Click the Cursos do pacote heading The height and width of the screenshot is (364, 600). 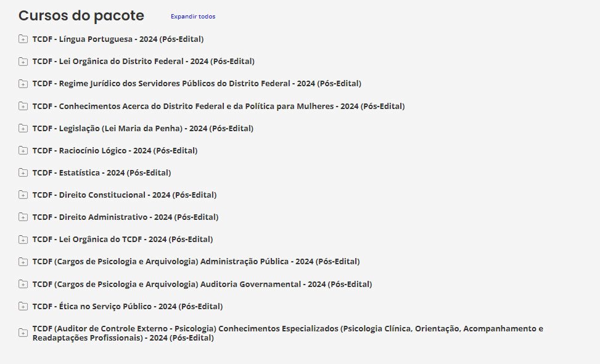tap(81, 16)
